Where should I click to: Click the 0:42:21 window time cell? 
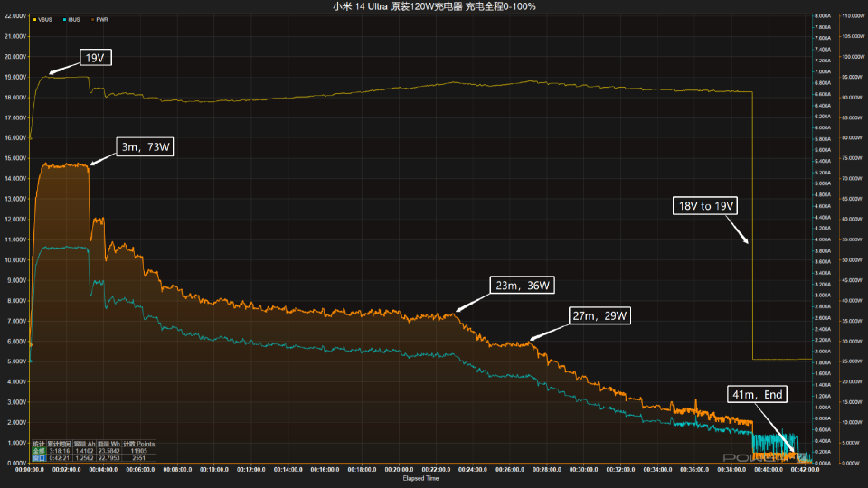pos(60,458)
